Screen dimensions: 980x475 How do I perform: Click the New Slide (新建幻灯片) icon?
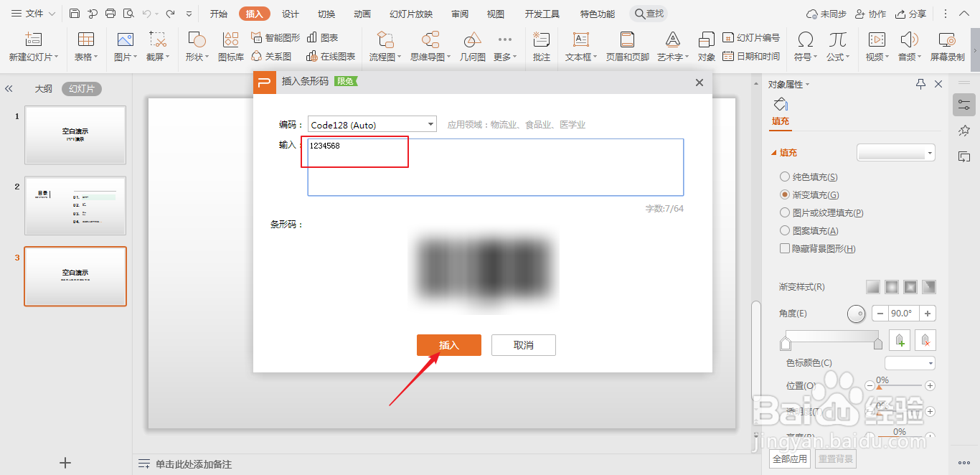[x=33, y=40]
